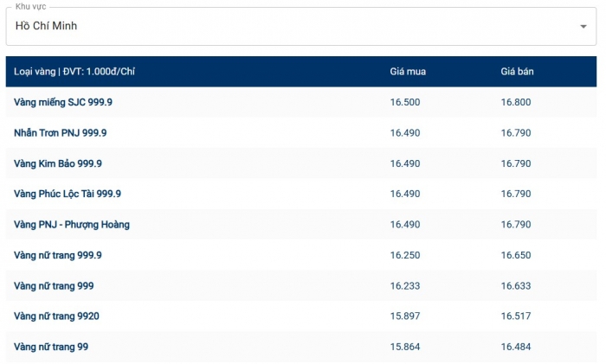Click SJC sell price 16.800
Screen dimensions: 606x364
click(516, 102)
